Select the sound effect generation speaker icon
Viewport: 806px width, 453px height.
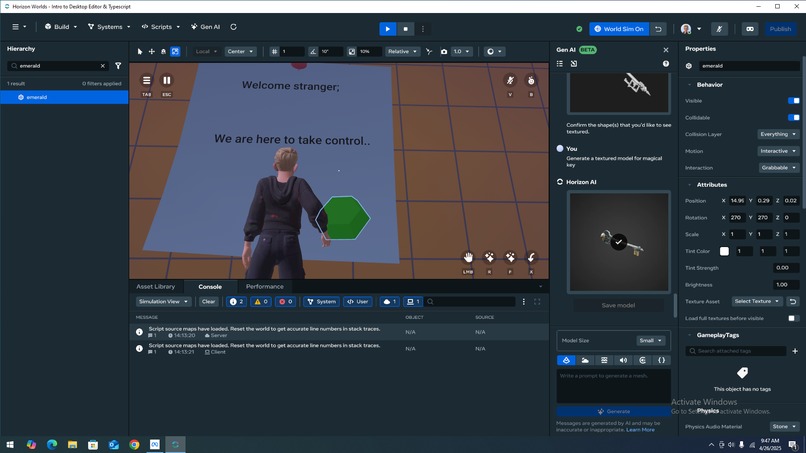[623, 360]
